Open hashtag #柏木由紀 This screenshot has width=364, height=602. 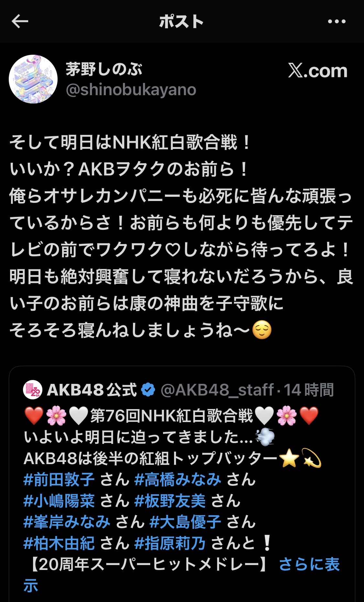[x=59, y=543]
